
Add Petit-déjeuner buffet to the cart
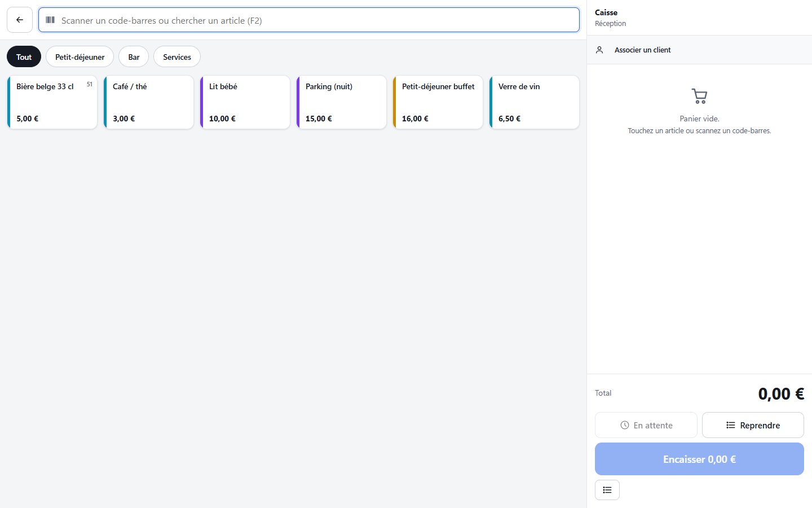pyautogui.click(x=438, y=102)
